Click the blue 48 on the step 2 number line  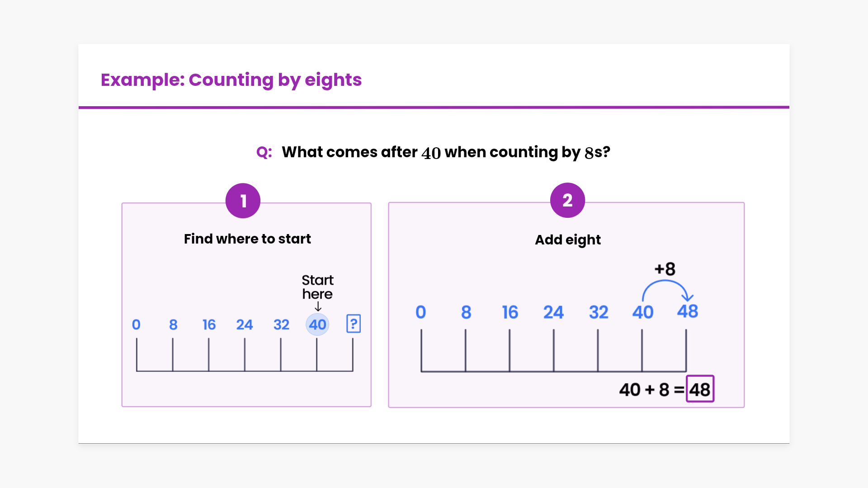(x=687, y=311)
